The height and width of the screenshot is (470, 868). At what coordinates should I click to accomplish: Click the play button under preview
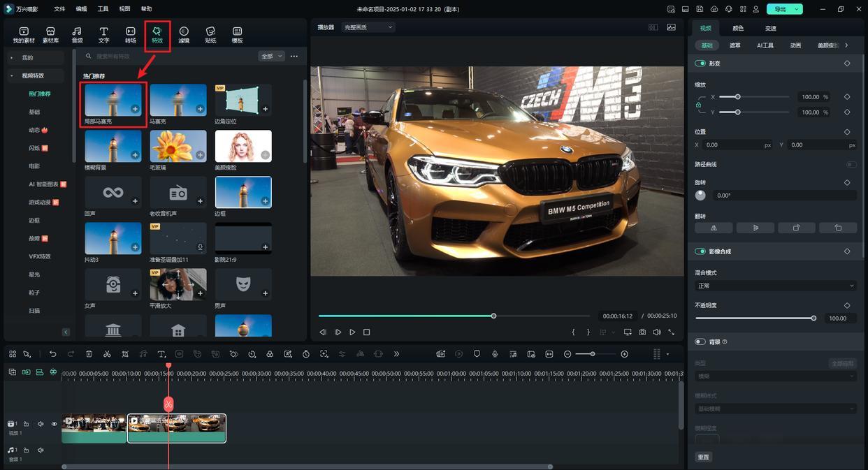coord(352,332)
